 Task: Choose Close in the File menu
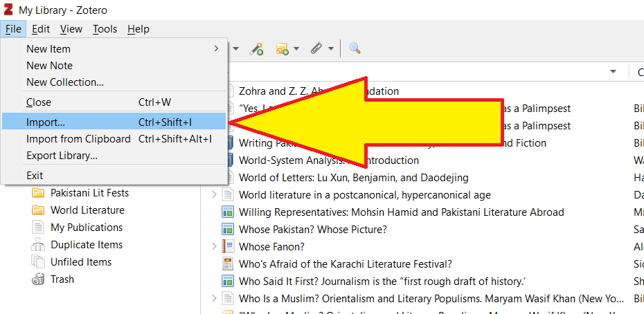click(114, 102)
